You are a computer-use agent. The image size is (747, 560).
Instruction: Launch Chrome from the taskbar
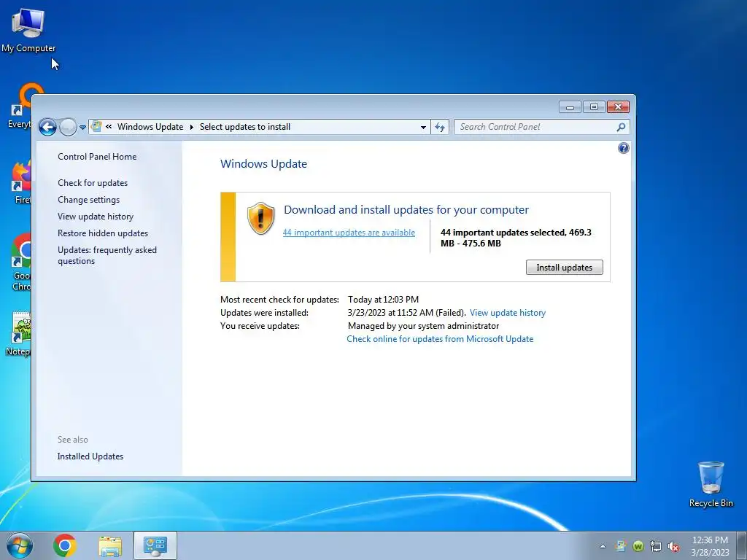coord(65,545)
